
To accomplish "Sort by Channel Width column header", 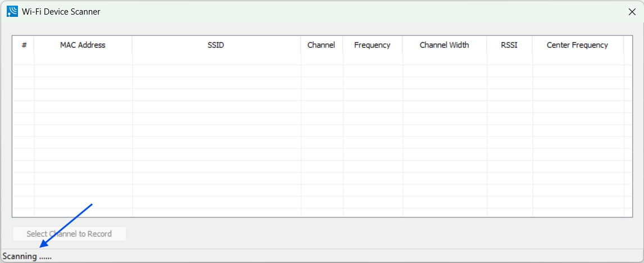I will [445, 45].
